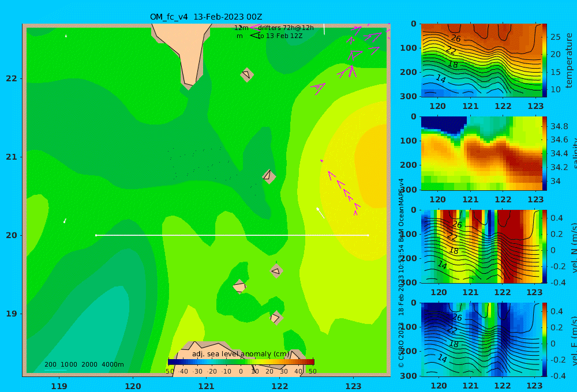
Task: Click latitude label 21 on map axis
Action: [12, 157]
